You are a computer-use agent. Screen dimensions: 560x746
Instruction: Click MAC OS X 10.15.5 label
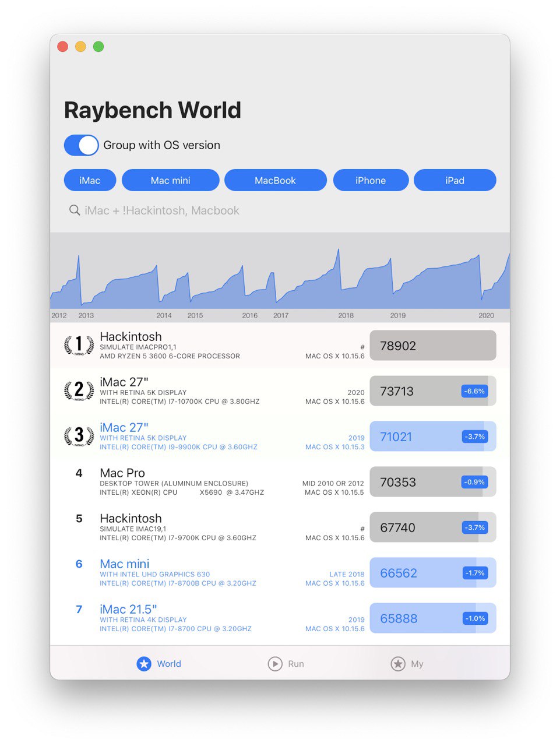334,492
